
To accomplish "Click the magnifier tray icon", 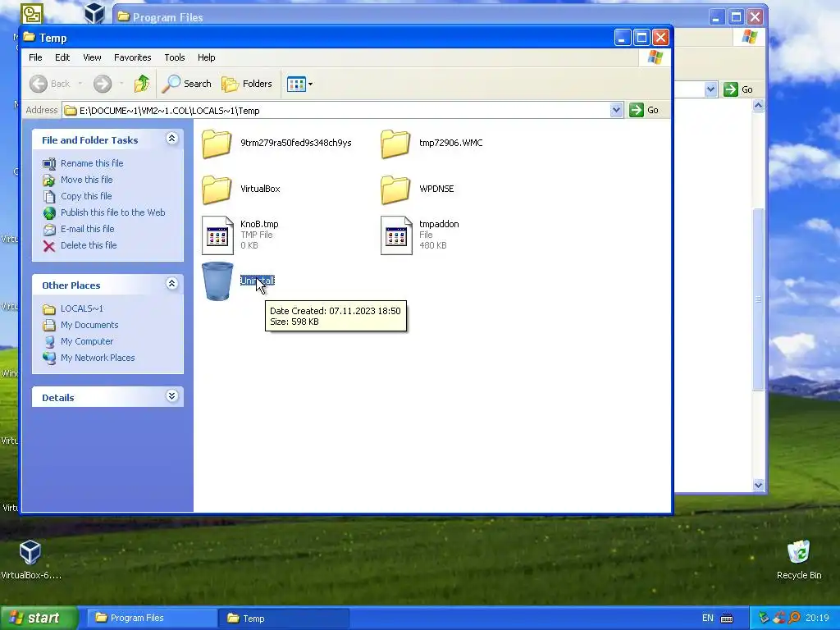I will [794, 619].
